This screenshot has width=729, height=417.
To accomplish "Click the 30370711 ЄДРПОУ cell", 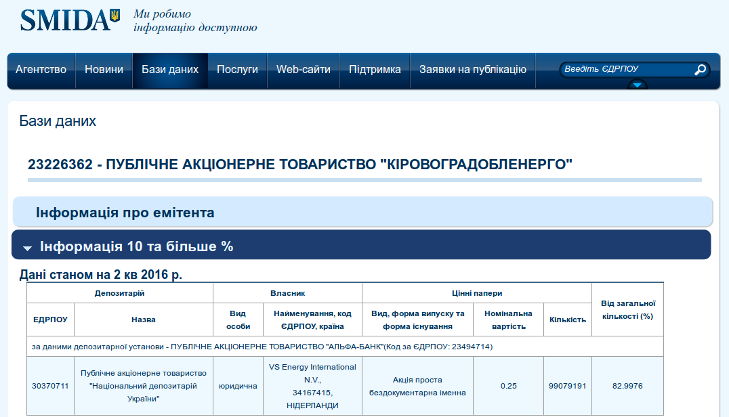I will coord(50,386).
